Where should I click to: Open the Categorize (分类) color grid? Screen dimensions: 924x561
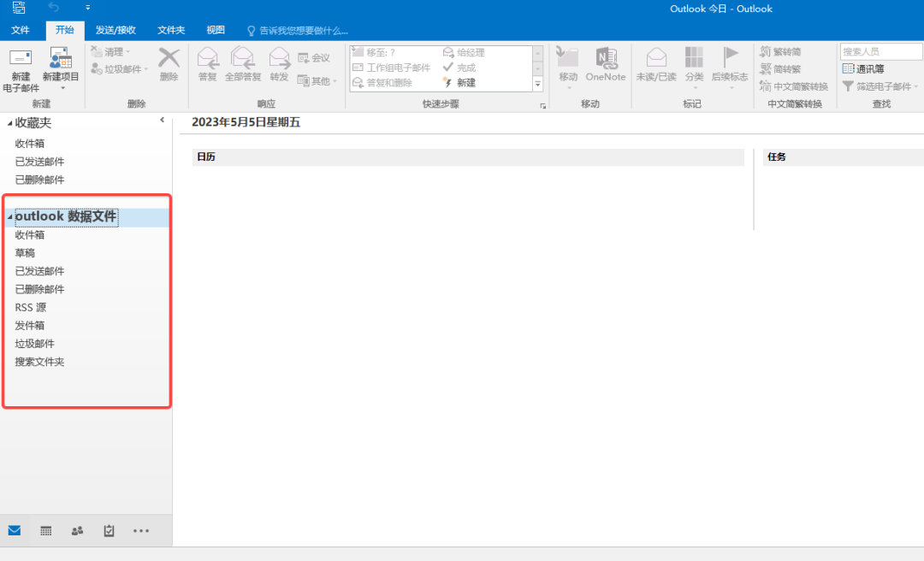(x=694, y=57)
